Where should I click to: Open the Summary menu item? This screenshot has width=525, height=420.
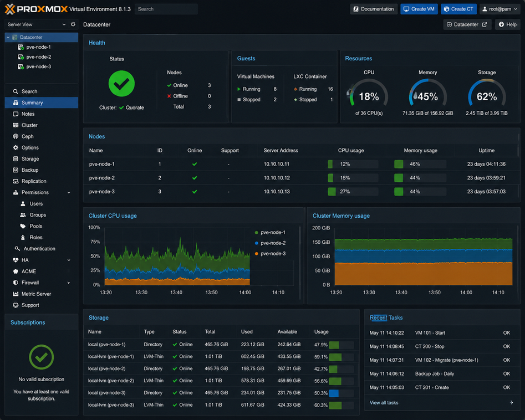click(42, 103)
